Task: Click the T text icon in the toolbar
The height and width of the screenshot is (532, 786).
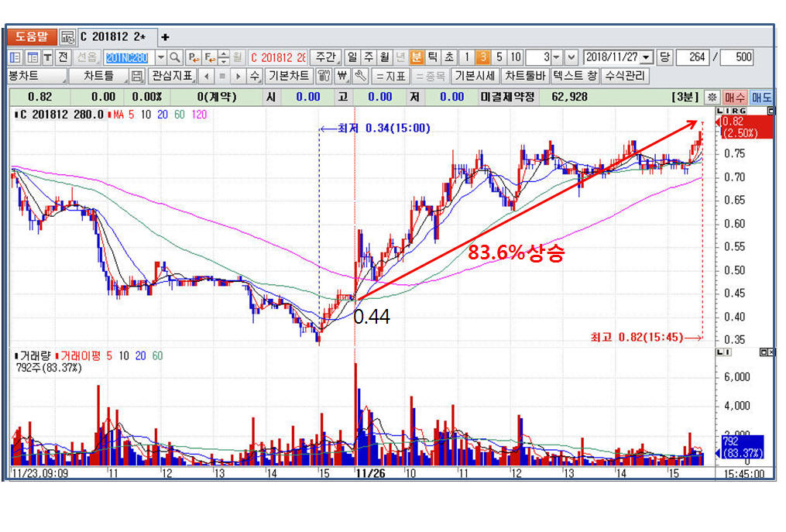Action: click(x=48, y=57)
